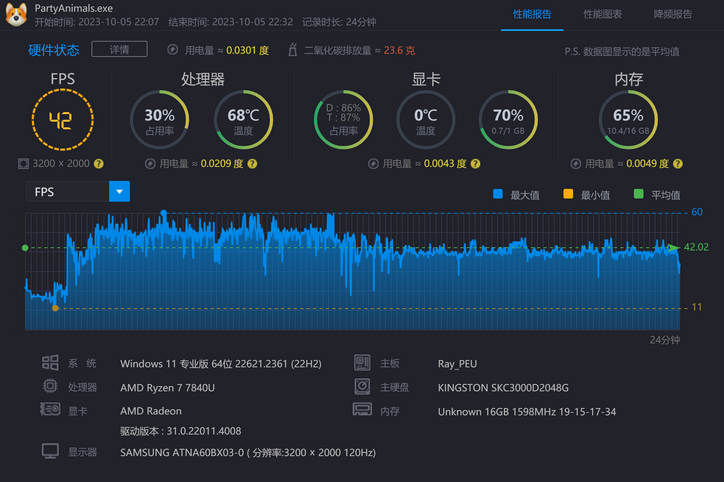Viewport: 724px width, 482px height.
Task: Click the AMD Radeon graphics text
Action: tap(151, 411)
